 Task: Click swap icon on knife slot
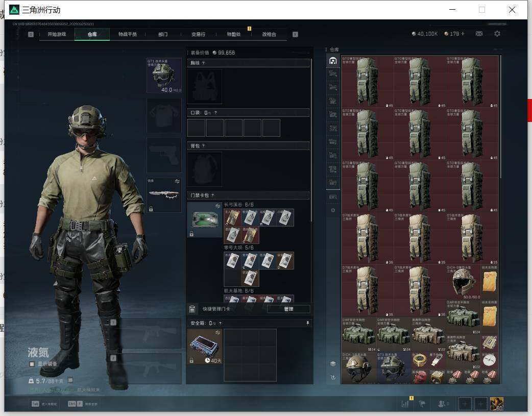tap(177, 182)
